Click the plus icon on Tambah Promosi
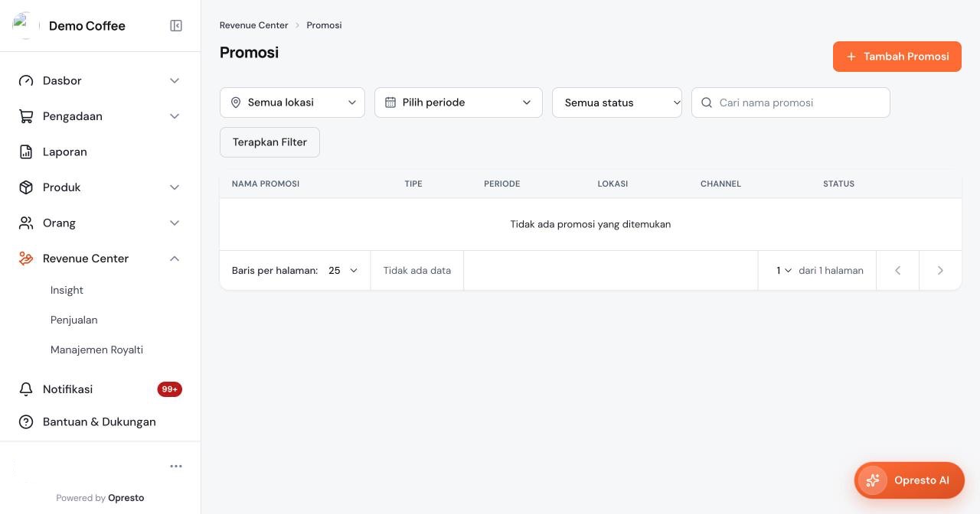This screenshot has width=980, height=514. click(x=851, y=57)
